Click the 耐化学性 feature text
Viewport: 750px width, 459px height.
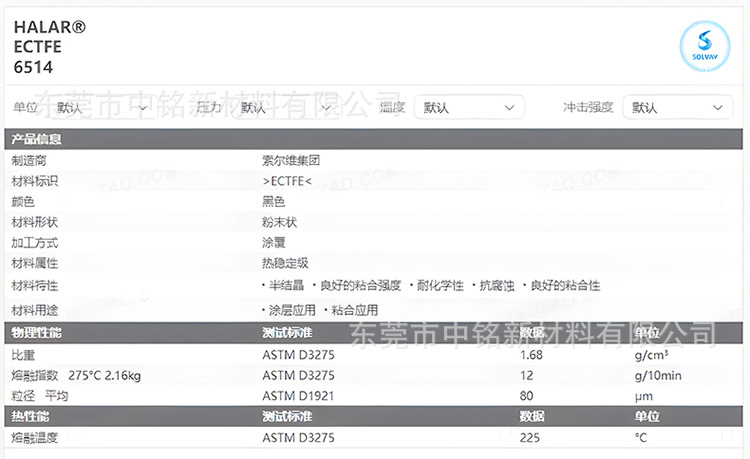point(440,286)
